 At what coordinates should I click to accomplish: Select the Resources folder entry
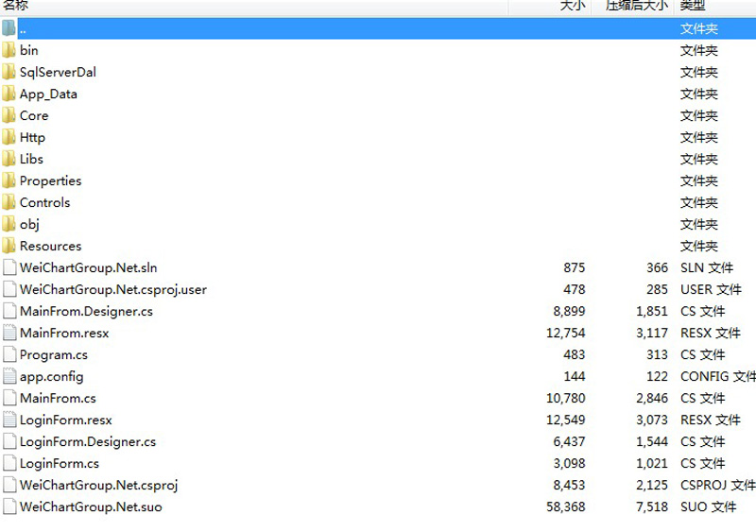[x=50, y=246]
